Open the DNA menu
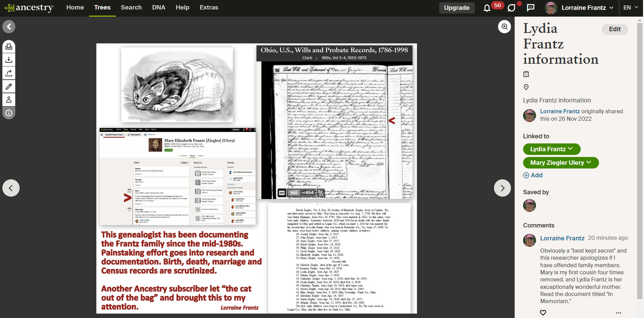 (x=158, y=7)
